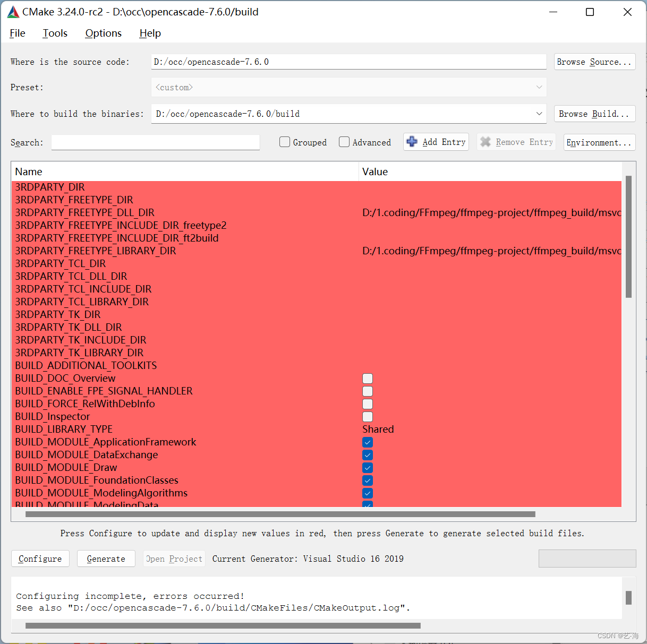Click the Browse Source button
The image size is (647, 644).
(594, 62)
